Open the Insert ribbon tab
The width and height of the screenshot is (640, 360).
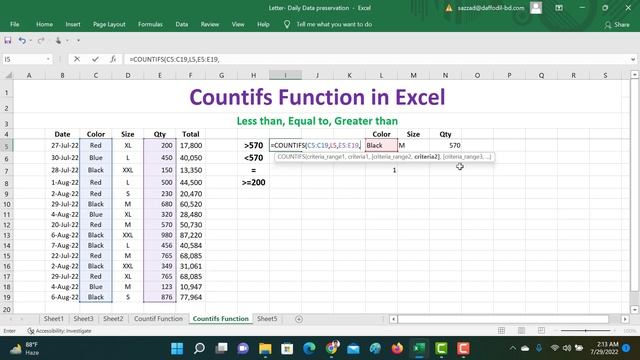coord(73,24)
